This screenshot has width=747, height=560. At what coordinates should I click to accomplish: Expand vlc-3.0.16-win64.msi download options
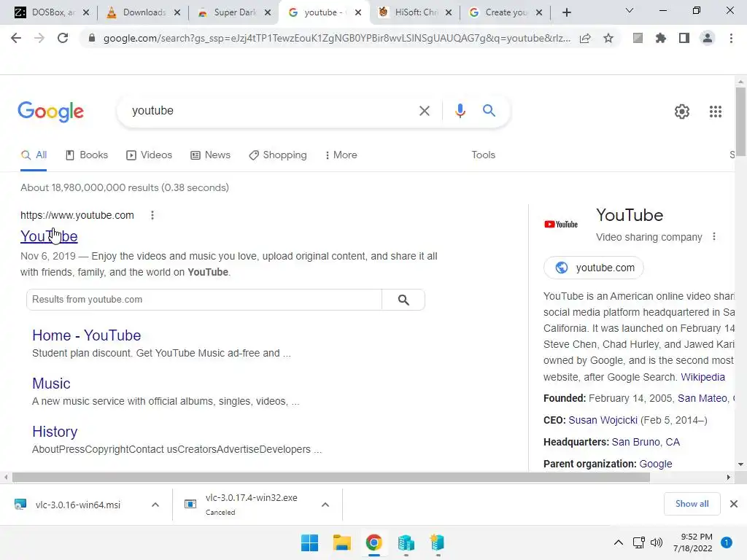[155, 505]
